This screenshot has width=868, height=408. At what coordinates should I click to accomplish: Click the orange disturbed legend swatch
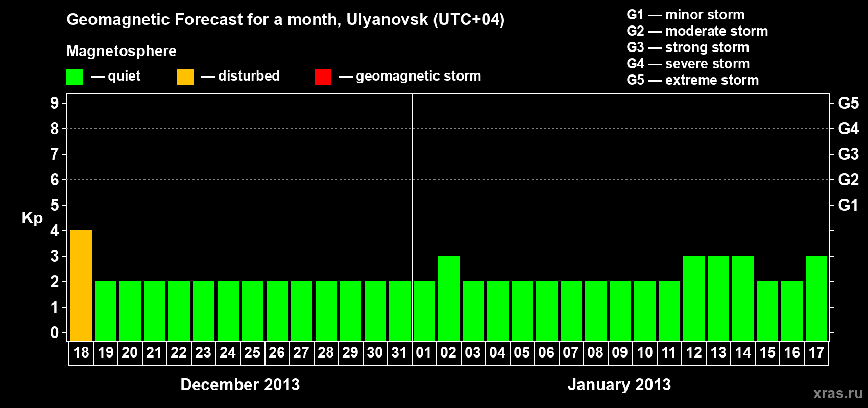click(x=185, y=77)
